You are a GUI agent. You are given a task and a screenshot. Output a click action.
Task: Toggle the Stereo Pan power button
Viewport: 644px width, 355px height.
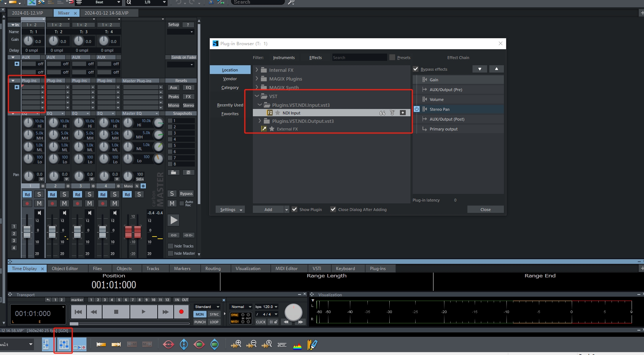tap(417, 109)
